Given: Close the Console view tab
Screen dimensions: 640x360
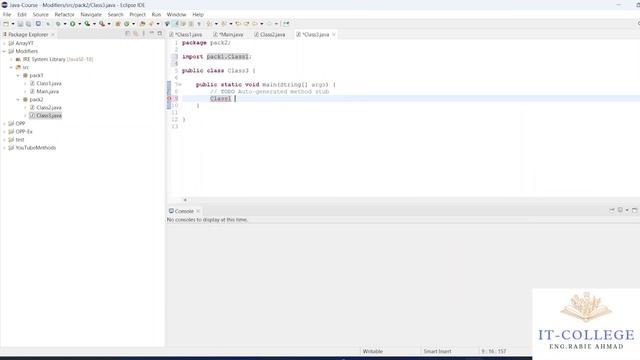Looking at the screenshot, I should (x=198, y=211).
